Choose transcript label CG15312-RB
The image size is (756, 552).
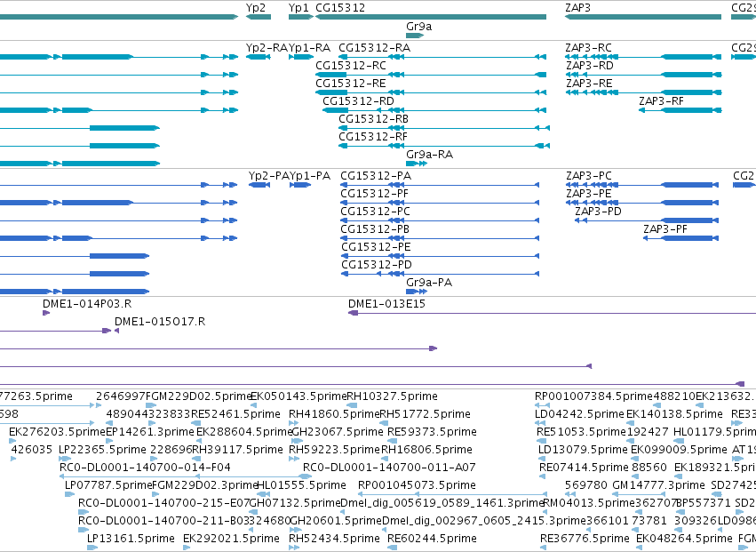(374, 119)
